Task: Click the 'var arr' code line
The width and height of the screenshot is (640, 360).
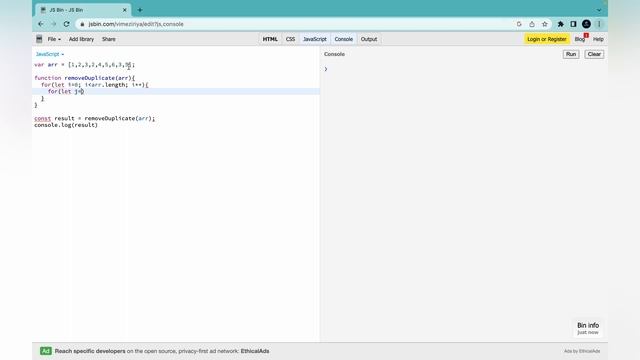Action: 84,64
